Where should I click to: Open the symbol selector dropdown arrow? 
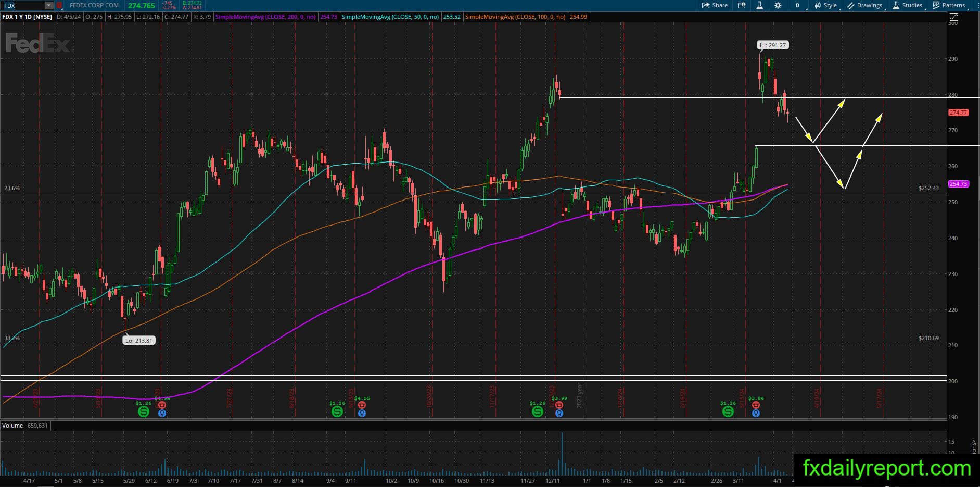pos(49,5)
